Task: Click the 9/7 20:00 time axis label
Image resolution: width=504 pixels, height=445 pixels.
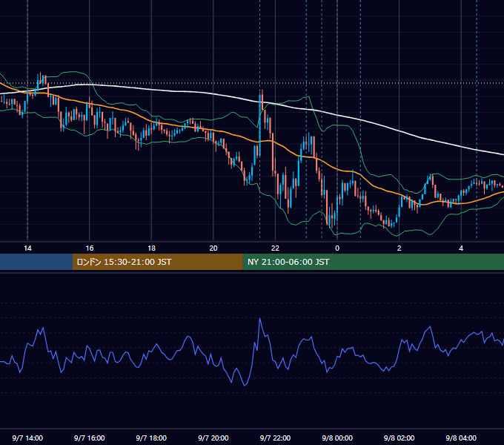Action: click(213, 438)
